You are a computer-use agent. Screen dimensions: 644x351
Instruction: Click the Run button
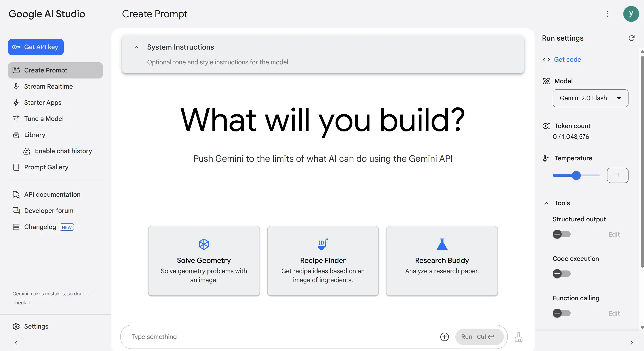479,337
